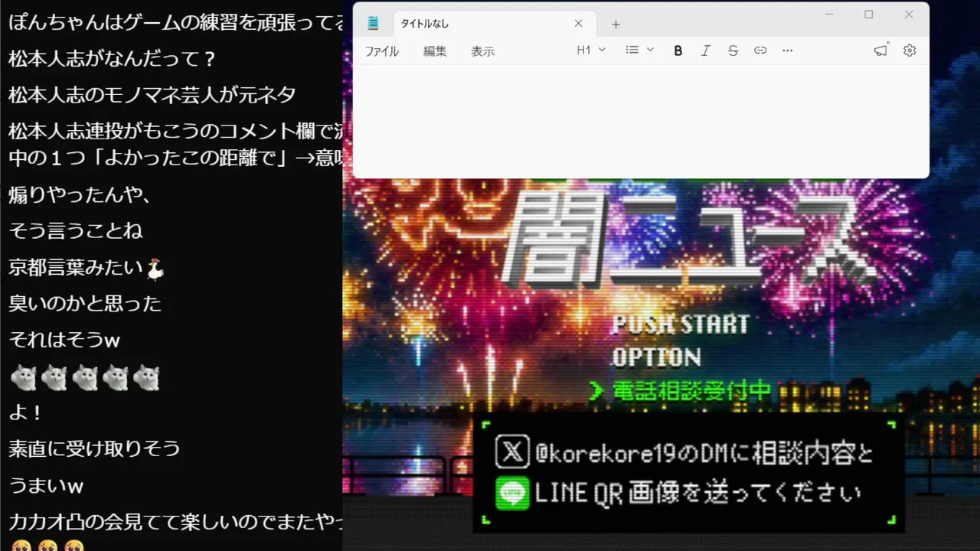Click the chat comment よ！
The height and width of the screenshot is (551, 980).
click(25, 412)
